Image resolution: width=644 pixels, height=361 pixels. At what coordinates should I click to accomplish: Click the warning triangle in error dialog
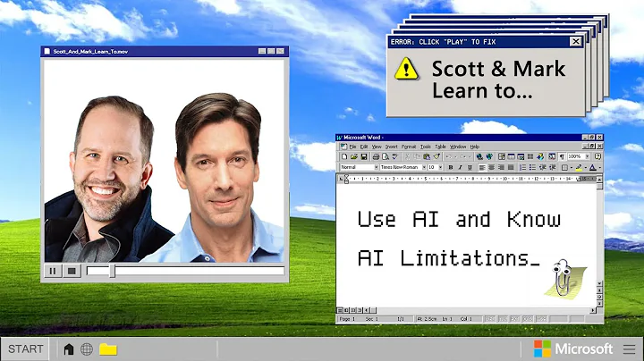pyautogui.click(x=406, y=69)
